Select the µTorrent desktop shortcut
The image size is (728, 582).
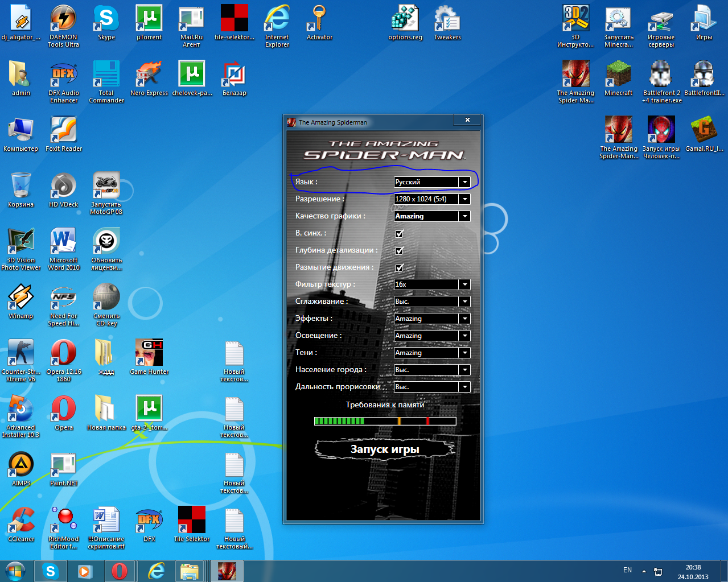(149, 19)
